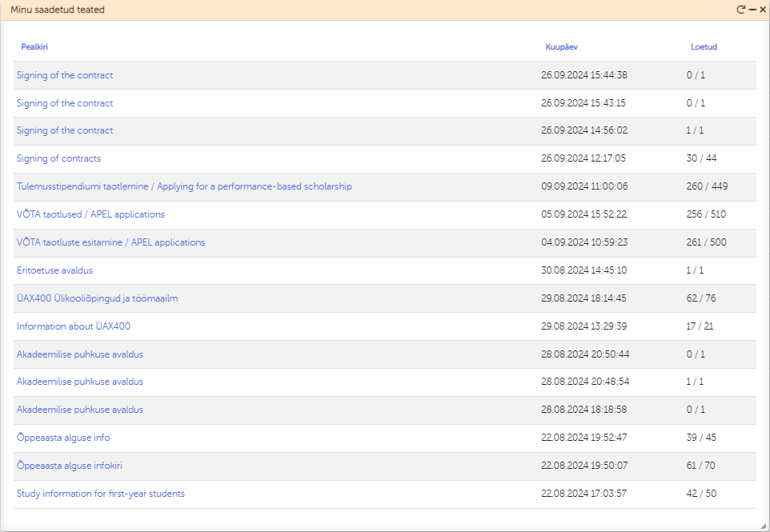This screenshot has width=770, height=532.
Task: Open Study information for first-year students
Action: [101, 494]
